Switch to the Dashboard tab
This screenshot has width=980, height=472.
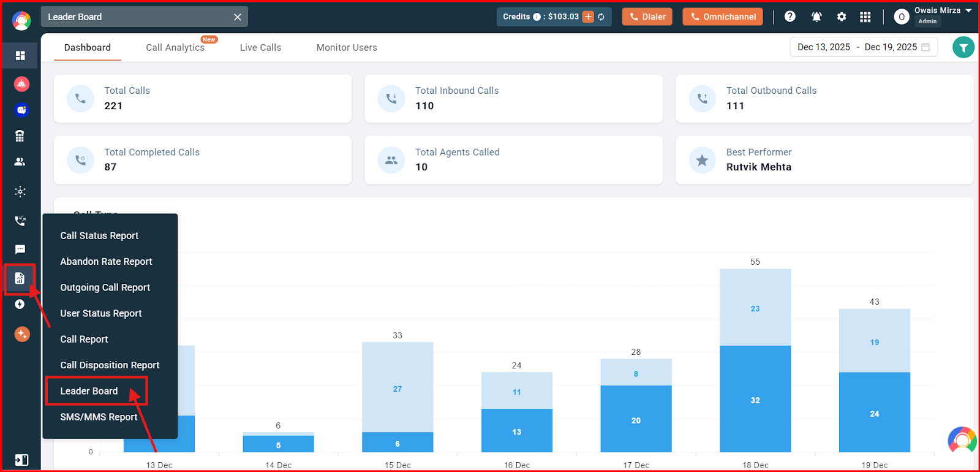point(88,48)
